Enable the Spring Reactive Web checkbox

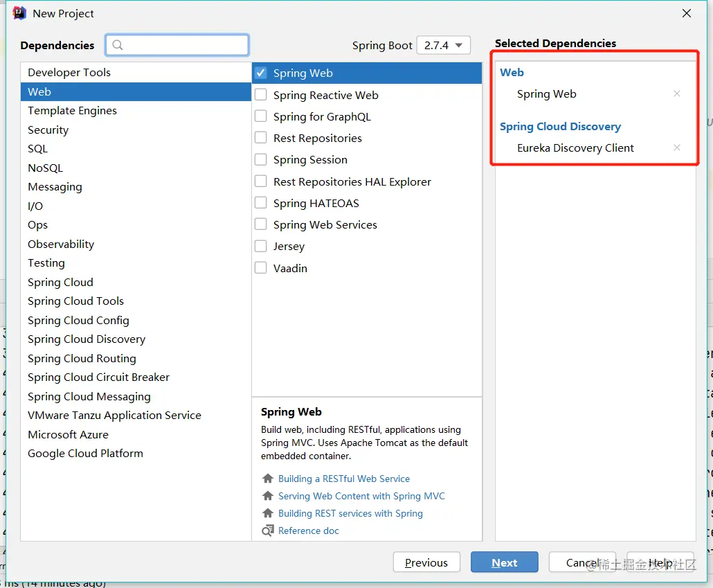point(260,95)
